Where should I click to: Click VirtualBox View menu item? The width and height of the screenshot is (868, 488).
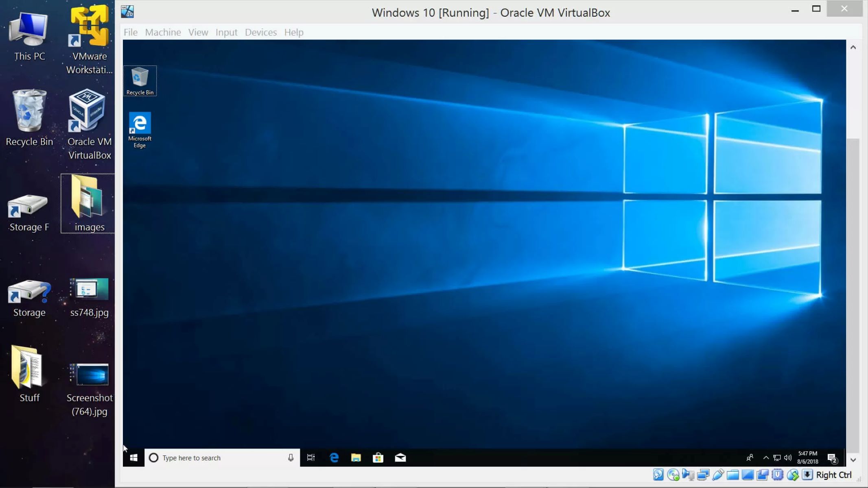198,32
